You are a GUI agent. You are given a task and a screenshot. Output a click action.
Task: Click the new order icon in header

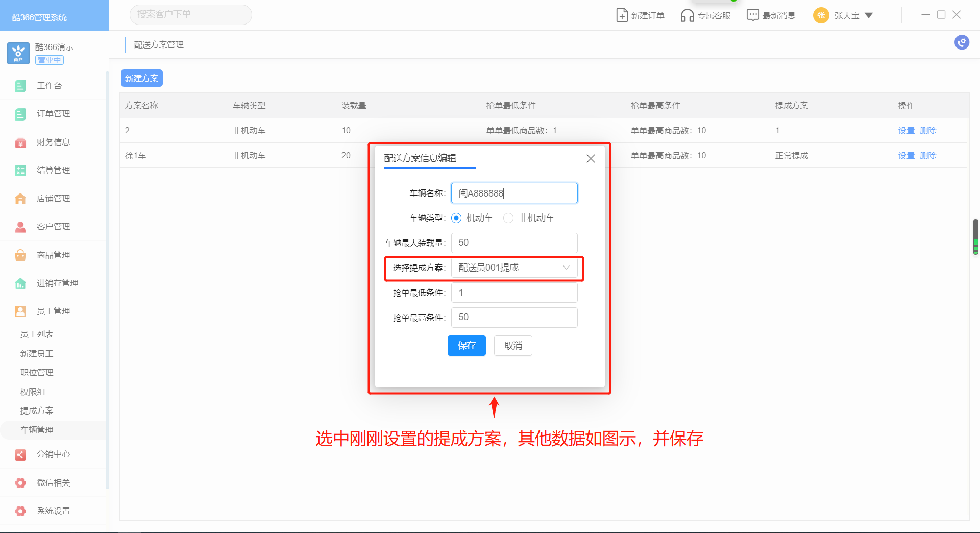[x=622, y=15]
